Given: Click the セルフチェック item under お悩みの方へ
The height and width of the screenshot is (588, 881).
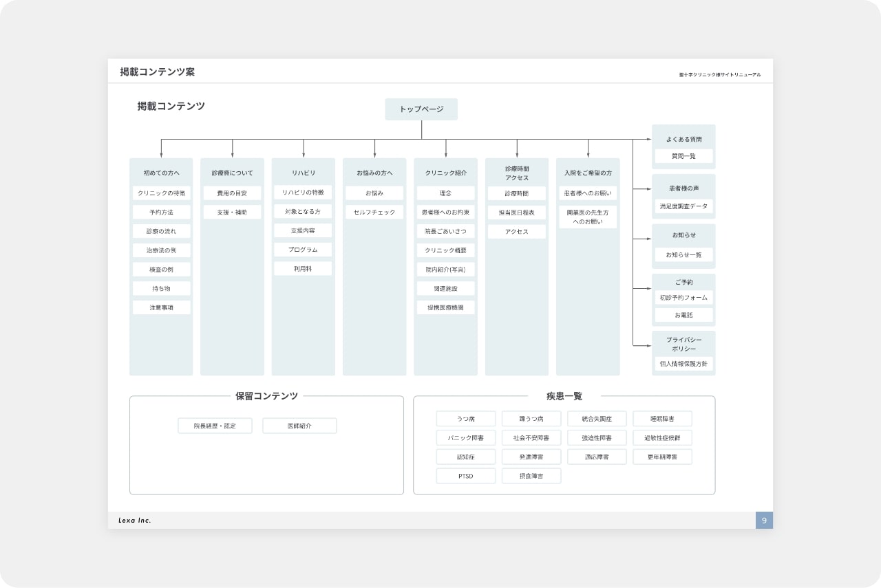Looking at the screenshot, I should (x=374, y=212).
